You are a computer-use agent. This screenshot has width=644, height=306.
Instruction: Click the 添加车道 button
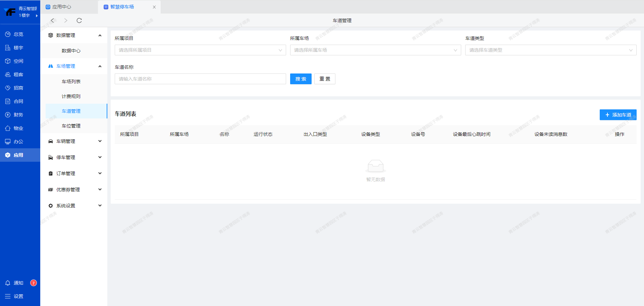coord(618,115)
